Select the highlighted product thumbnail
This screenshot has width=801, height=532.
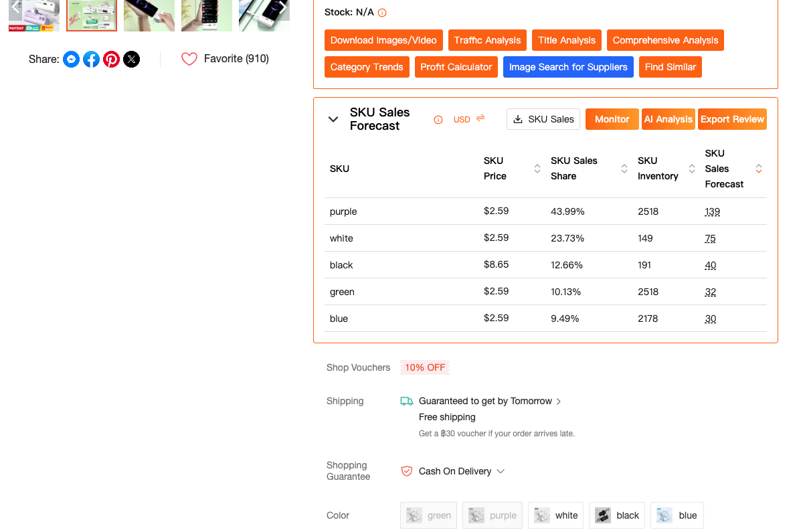click(x=92, y=15)
